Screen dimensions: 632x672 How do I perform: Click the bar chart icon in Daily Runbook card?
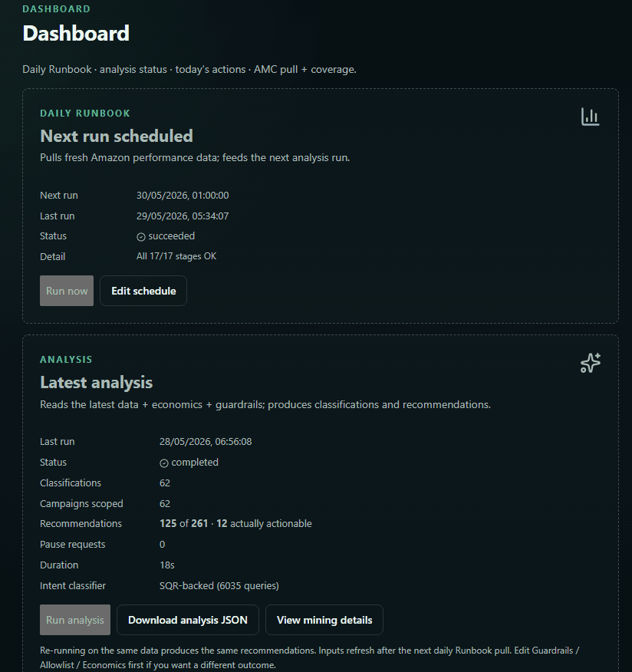coord(590,117)
